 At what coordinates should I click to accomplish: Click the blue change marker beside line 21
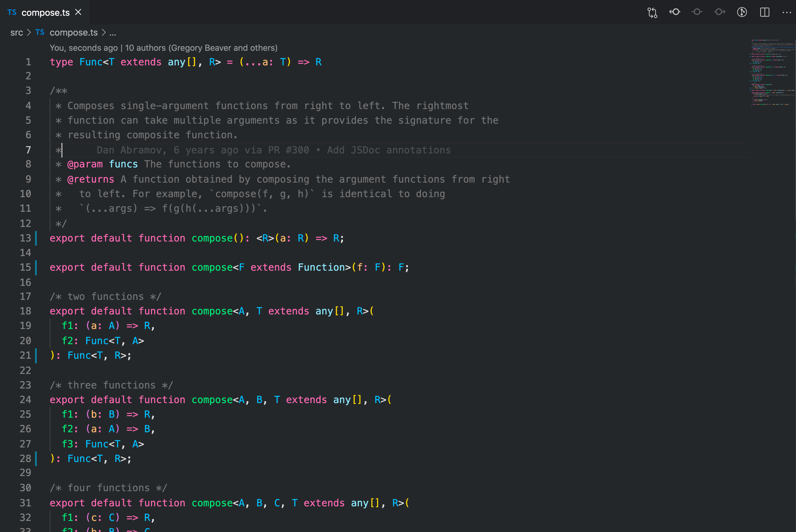pos(36,355)
